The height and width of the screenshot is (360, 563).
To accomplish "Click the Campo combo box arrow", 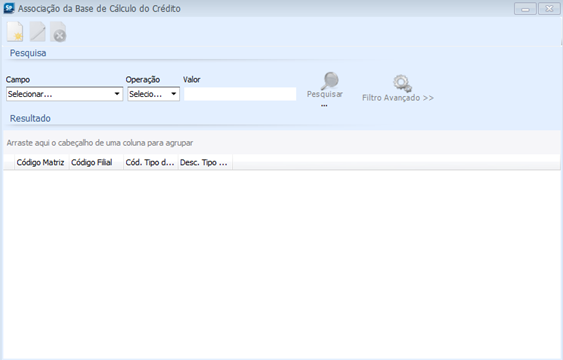I will tap(117, 94).
